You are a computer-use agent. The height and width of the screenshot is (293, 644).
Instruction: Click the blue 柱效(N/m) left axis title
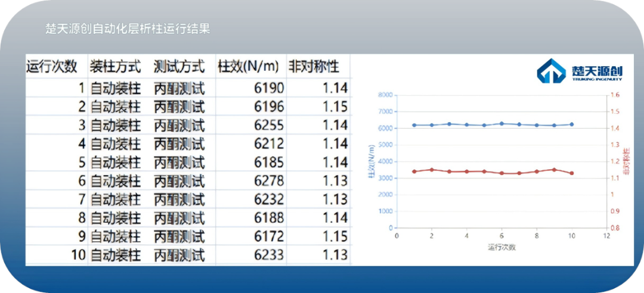point(371,161)
